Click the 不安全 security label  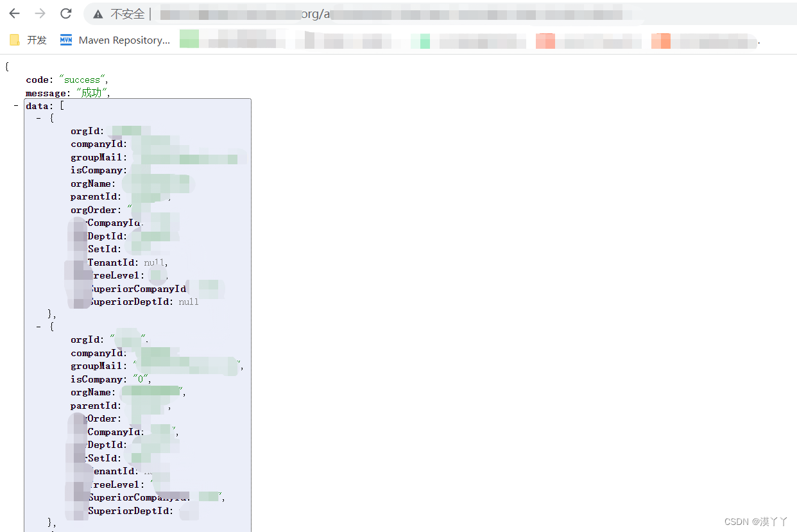coord(127,14)
